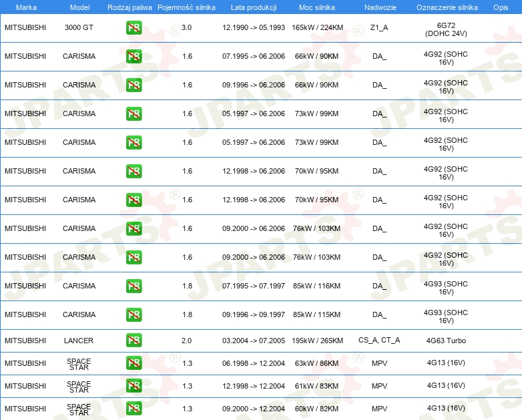
Task: Click fuel icon in 1.8 CARISMA 115KM row
Action: click(x=134, y=314)
